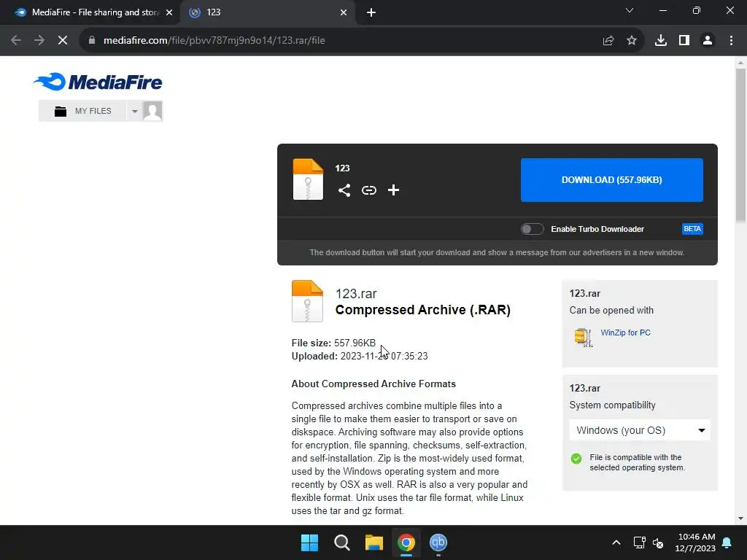Image resolution: width=747 pixels, height=560 pixels.
Task: Click the Uploaded date text
Action: [x=360, y=356]
